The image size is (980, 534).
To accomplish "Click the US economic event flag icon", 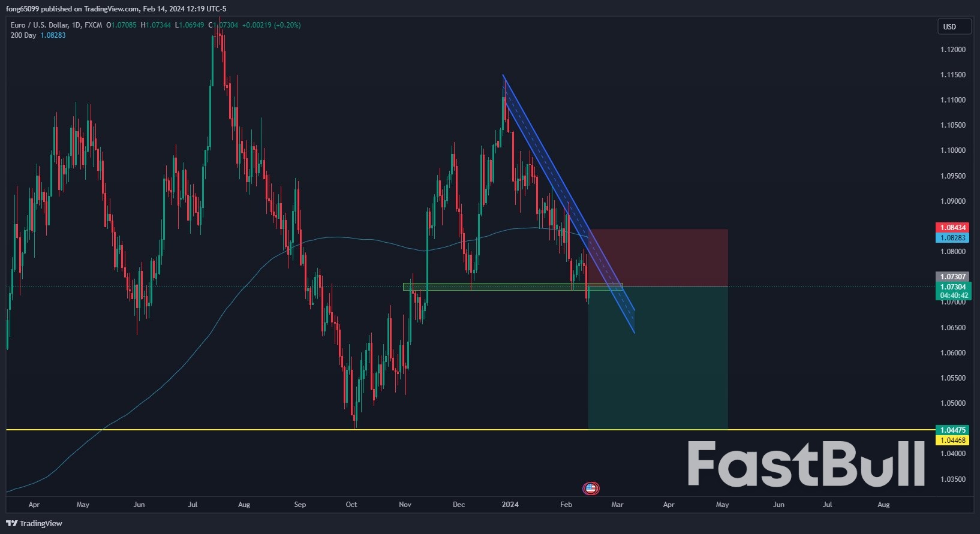I will [591, 488].
